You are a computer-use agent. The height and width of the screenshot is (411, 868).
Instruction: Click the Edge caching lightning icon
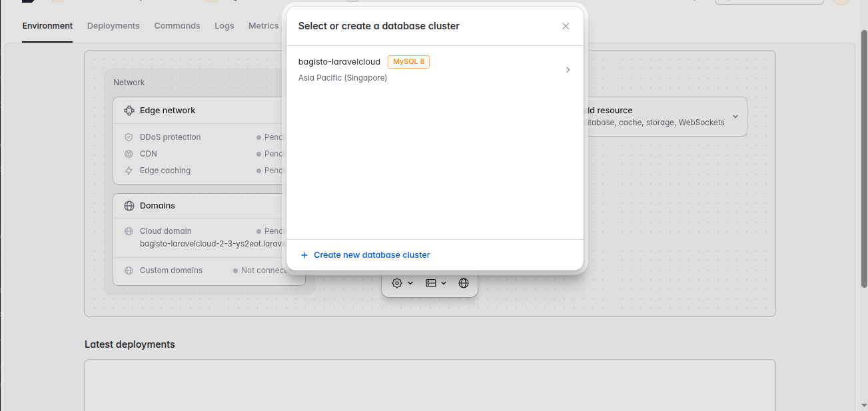pyautogui.click(x=129, y=171)
